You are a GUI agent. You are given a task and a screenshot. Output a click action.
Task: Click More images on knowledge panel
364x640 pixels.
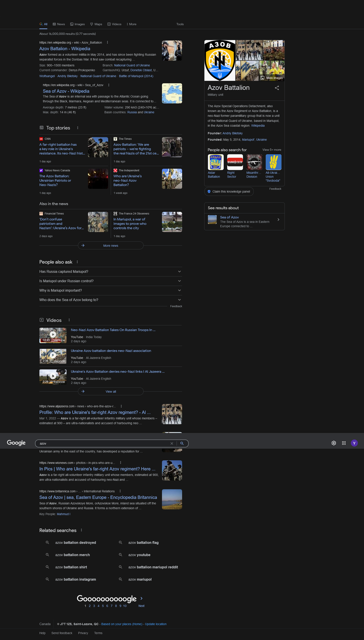click(x=272, y=78)
